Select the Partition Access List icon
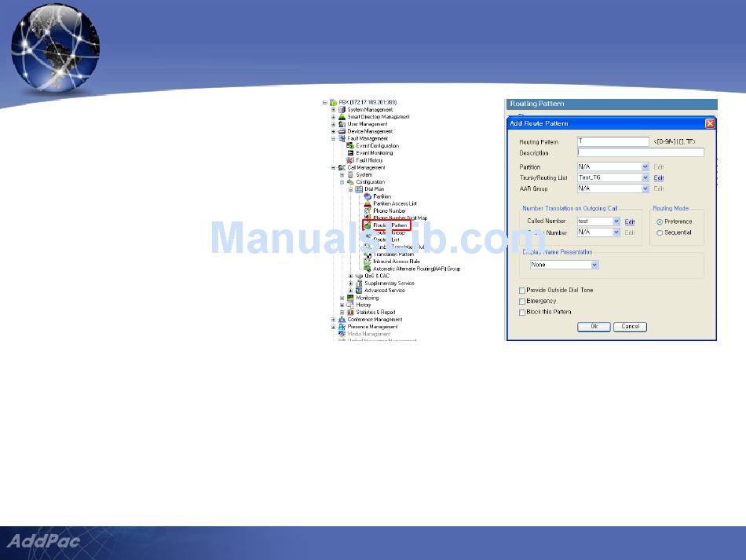The width and height of the screenshot is (746, 560). (x=368, y=203)
